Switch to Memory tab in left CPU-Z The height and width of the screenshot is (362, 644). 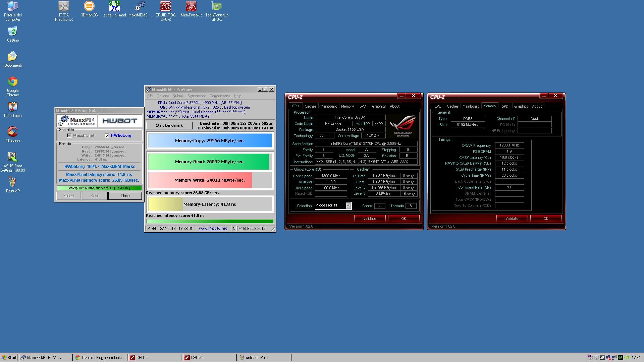(347, 106)
